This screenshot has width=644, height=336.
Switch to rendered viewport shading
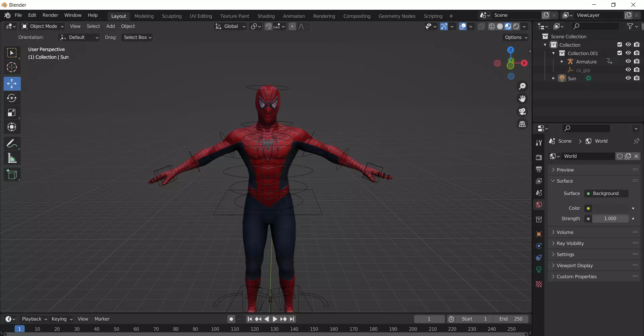pos(516,27)
